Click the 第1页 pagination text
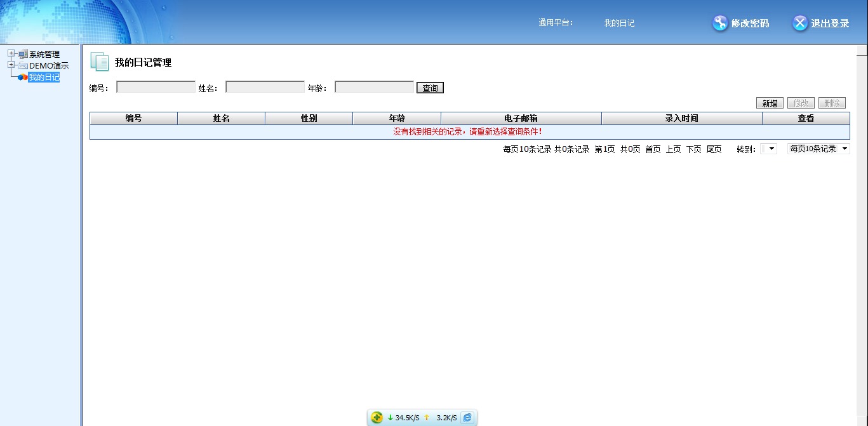Image resolution: width=868 pixels, height=426 pixels. point(604,149)
